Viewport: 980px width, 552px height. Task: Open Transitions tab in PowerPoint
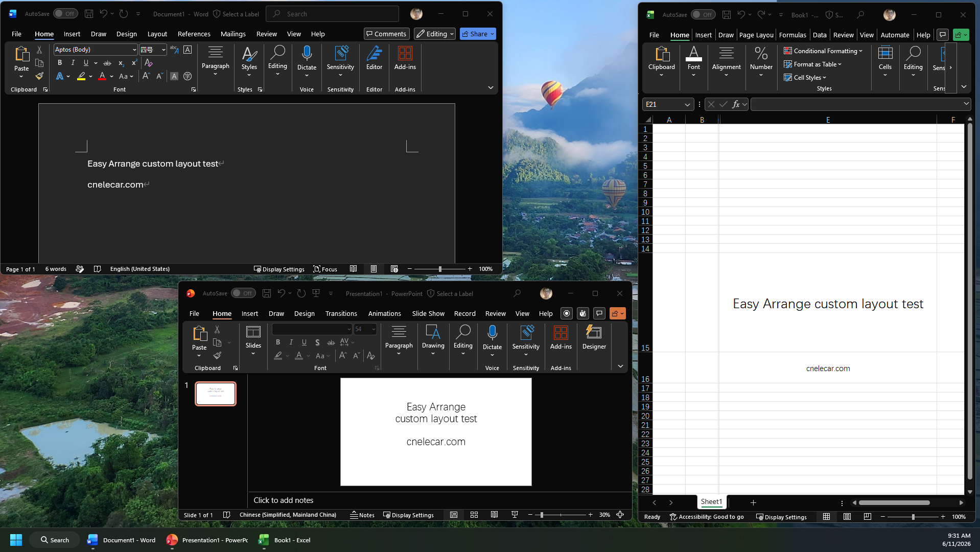coord(341,313)
